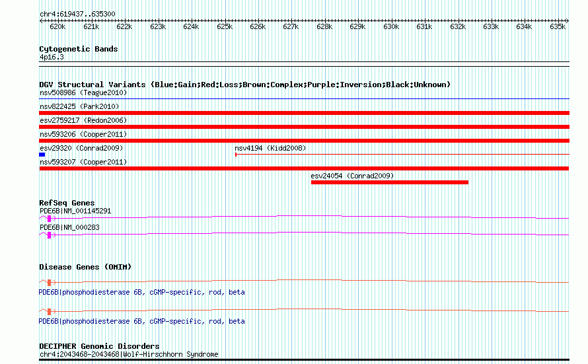
Task: Click the small blue esv29320 gain bar
Action: [x=42, y=155]
